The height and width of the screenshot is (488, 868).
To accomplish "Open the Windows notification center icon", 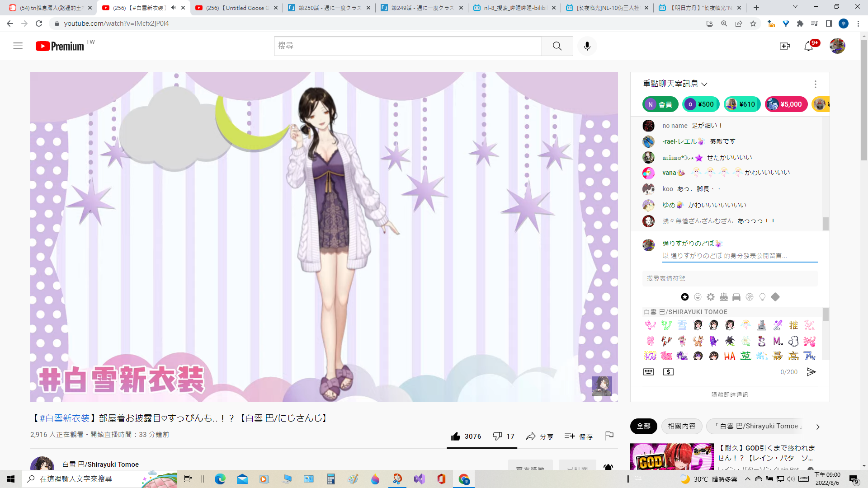I will point(854,479).
